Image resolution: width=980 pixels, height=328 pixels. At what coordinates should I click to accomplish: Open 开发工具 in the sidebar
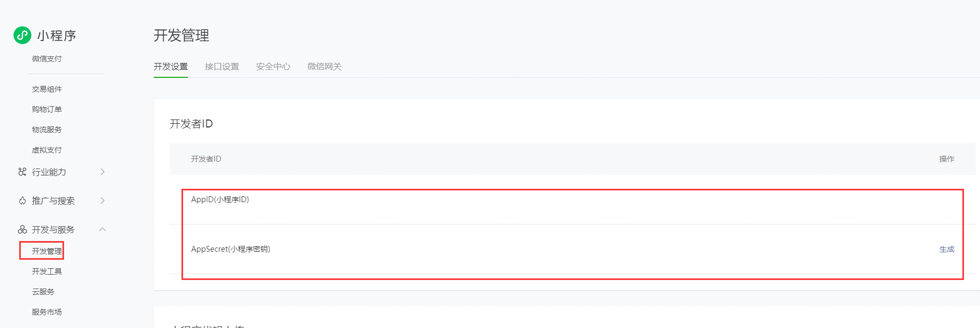coord(47,271)
